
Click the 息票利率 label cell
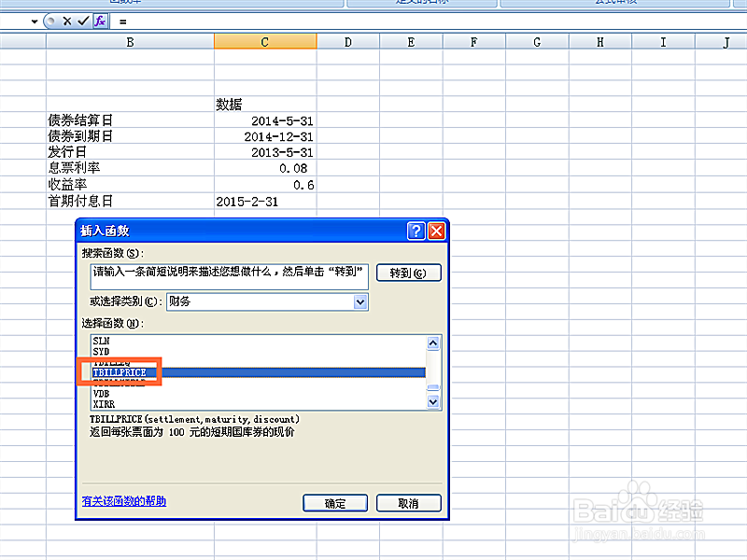pyautogui.click(x=130, y=168)
